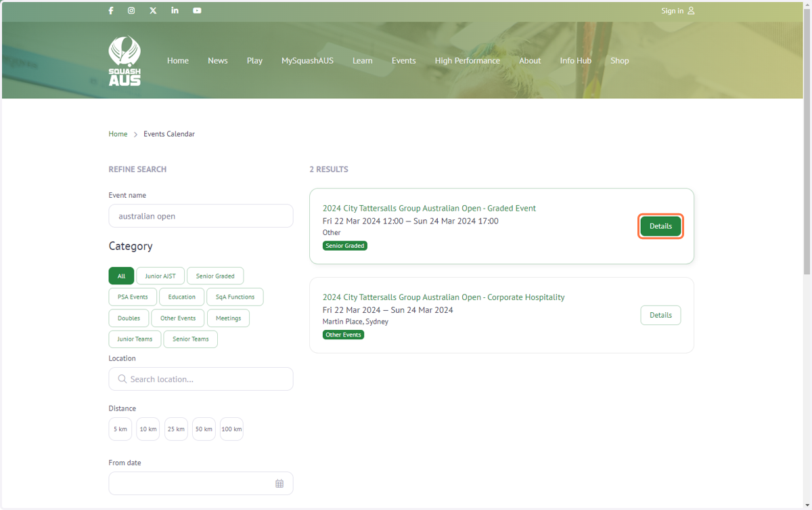
Task: Click the Senior Graded tag on result
Action: [x=345, y=246]
